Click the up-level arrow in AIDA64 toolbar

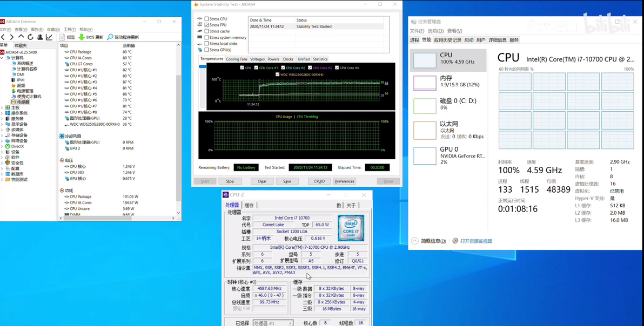pos(21,37)
